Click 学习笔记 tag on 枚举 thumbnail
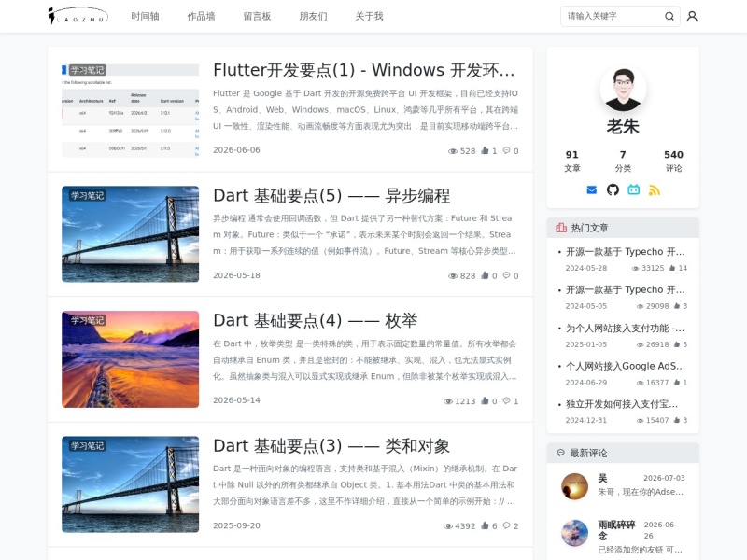 pos(87,320)
